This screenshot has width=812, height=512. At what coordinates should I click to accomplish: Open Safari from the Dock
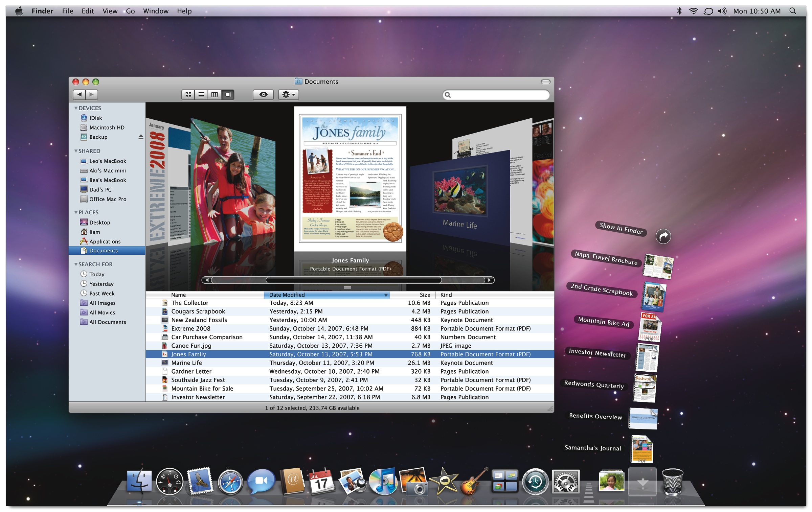(x=230, y=482)
